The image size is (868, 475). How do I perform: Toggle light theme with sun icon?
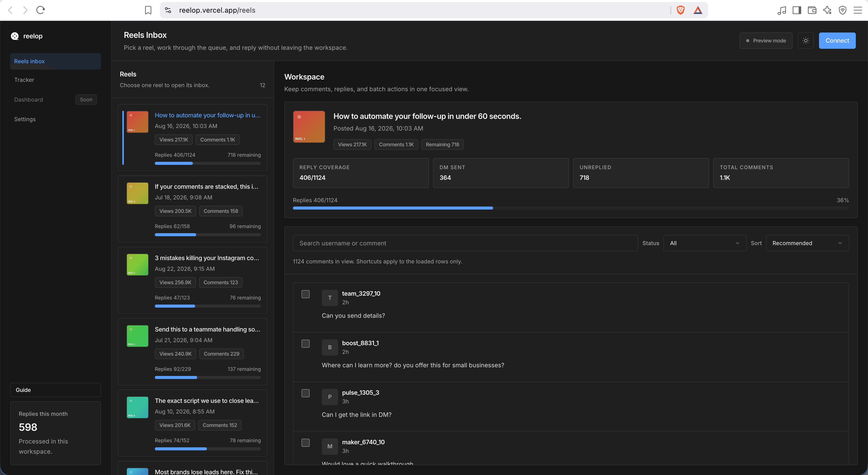(x=806, y=40)
